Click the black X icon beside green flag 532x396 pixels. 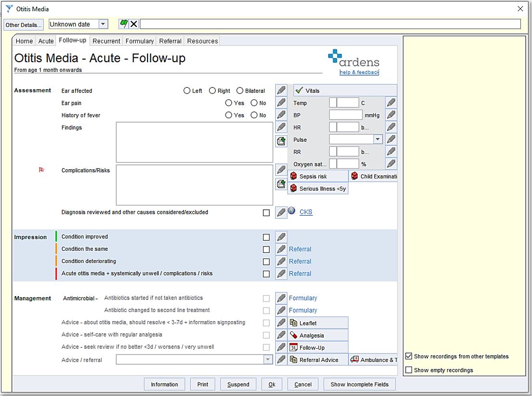click(134, 24)
